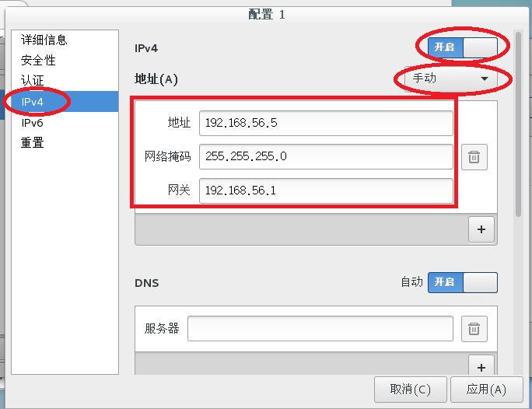Apply settings with the 应用(A) button
Viewport: 532px width, 409px height.
pyautogui.click(x=486, y=390)
